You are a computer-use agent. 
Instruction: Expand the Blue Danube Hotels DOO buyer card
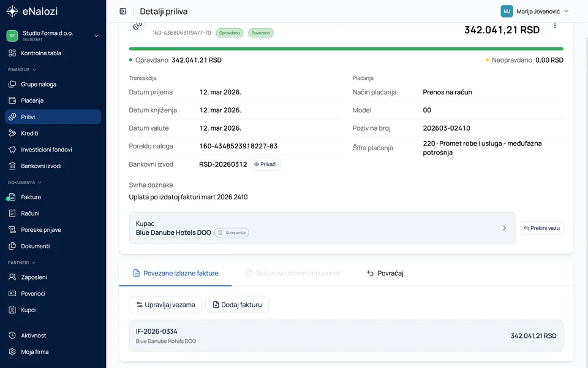[322, 228]
